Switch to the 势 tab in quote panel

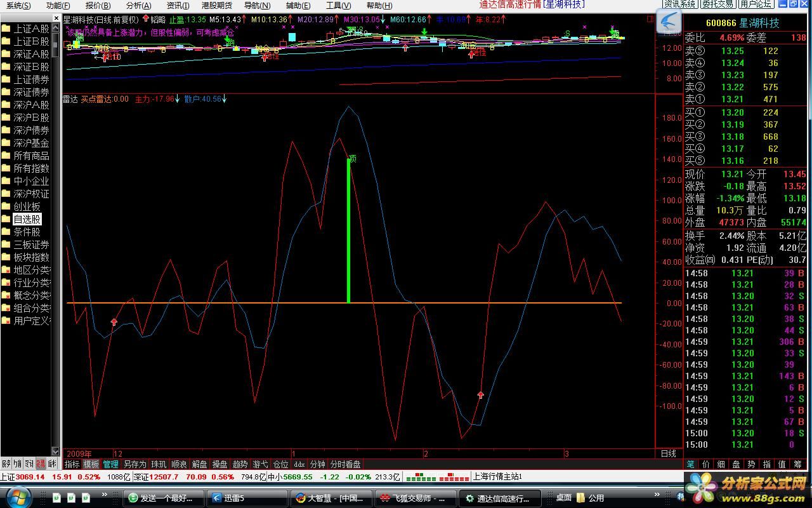coord(751,464)
